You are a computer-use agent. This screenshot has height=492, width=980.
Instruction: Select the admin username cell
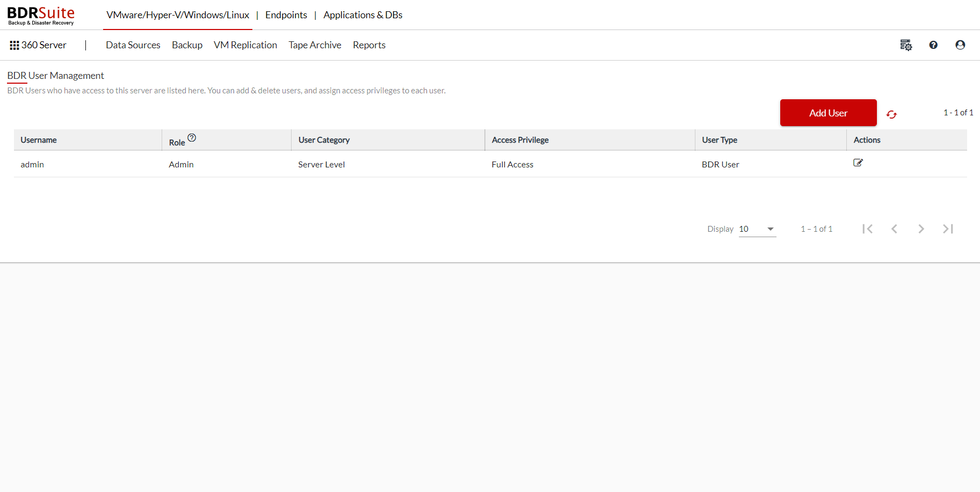pos(32,165)
